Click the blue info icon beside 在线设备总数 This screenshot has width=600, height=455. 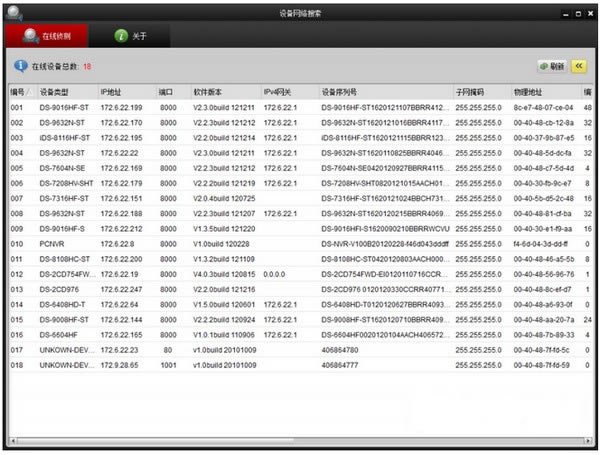point(20,66)
